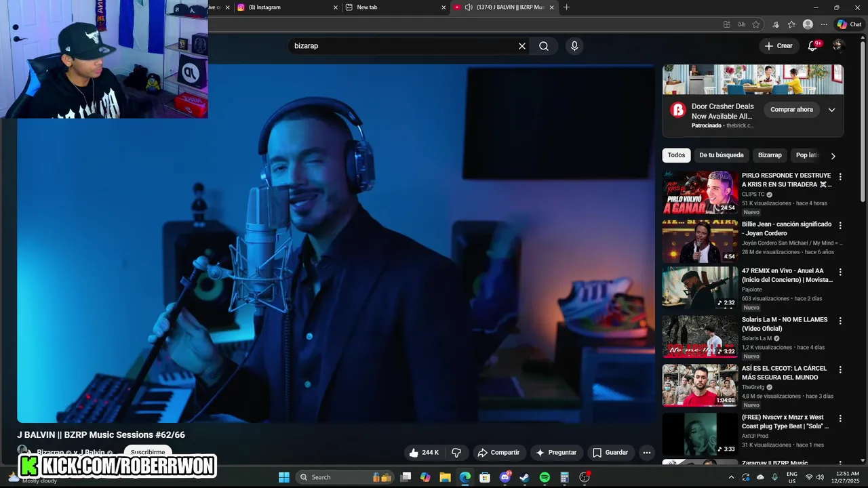The image size is (868, 488).
Task: Open Edge profile avatar
Action: tap(808, 24)
